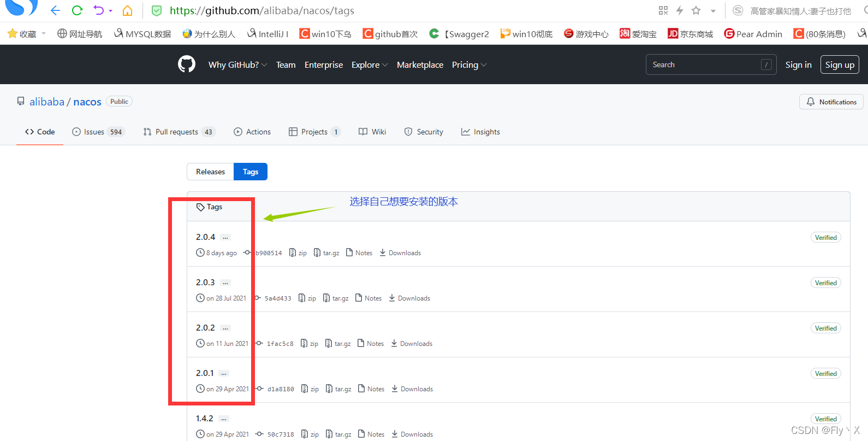Reload the page with the refresh icon
The height and width of the screenshot is (441, 868).
pyautogui.click(x=77, y=10)
